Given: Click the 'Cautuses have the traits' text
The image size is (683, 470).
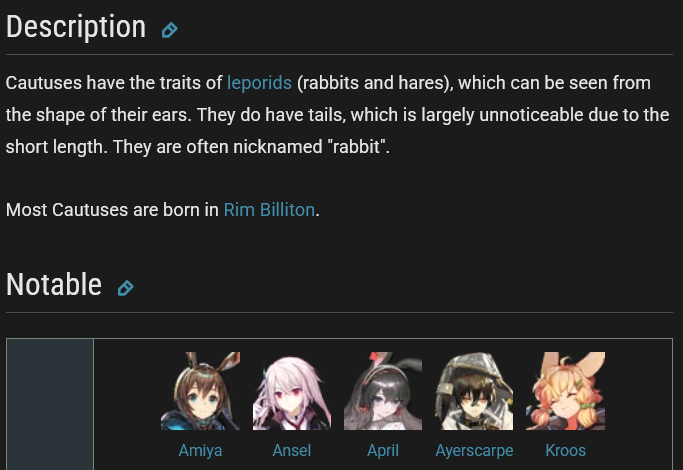Looking at the screenshot, I should click(x=114, y=83).
